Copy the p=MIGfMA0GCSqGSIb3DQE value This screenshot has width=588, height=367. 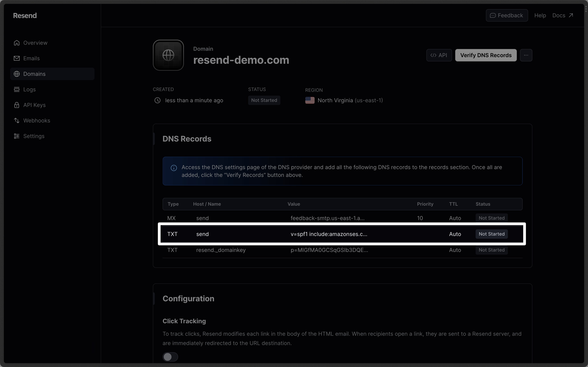(x=329, y=250)
